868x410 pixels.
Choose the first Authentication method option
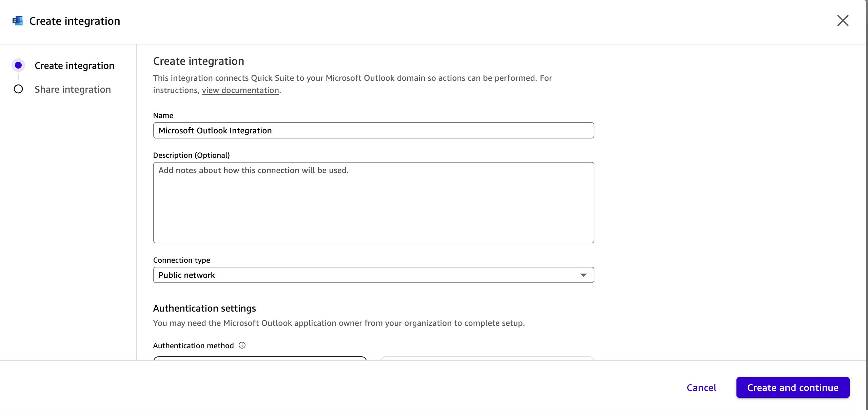pyautogui.click(x=260, y=363)
